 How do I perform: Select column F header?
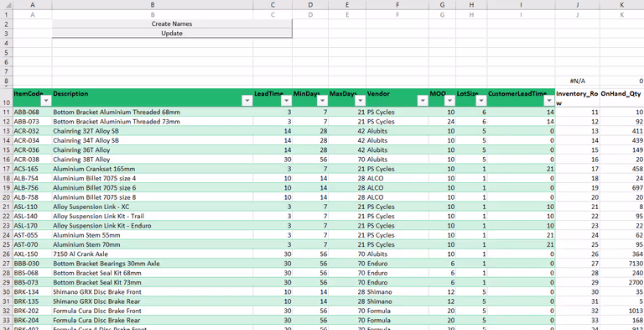pyautogui.click(x=397, y=5)
